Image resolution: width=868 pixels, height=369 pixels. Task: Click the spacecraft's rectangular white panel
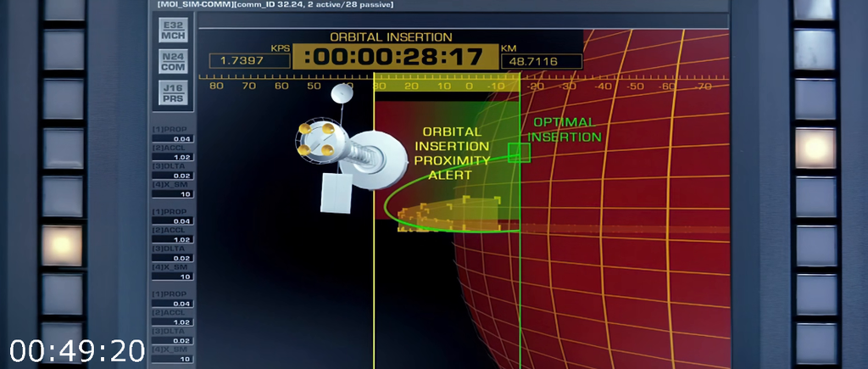(x=336, y=193)
